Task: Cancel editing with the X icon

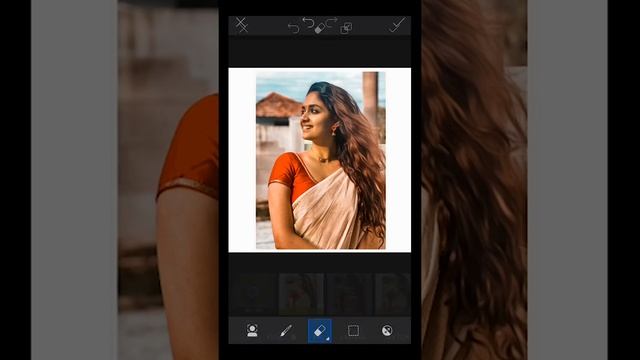Action: coord(242,24)
